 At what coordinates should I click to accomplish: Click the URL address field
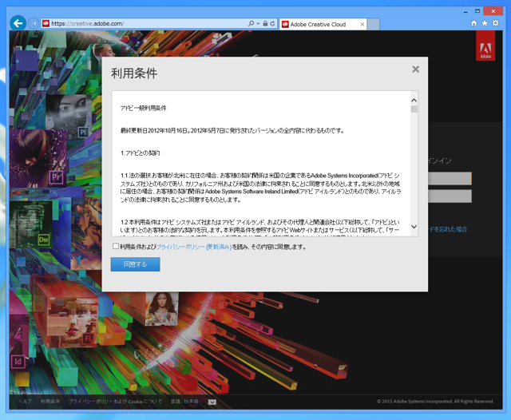(x=149, y=23)
